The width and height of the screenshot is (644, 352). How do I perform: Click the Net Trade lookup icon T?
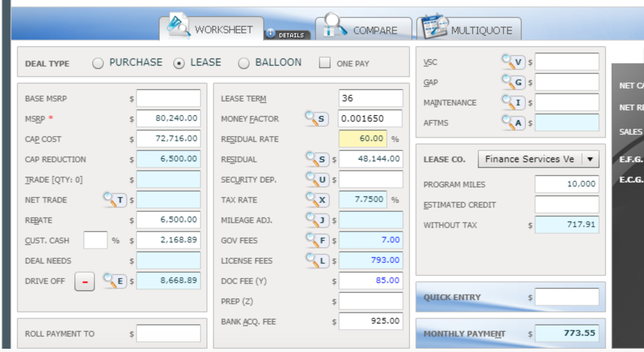(115, 200)
